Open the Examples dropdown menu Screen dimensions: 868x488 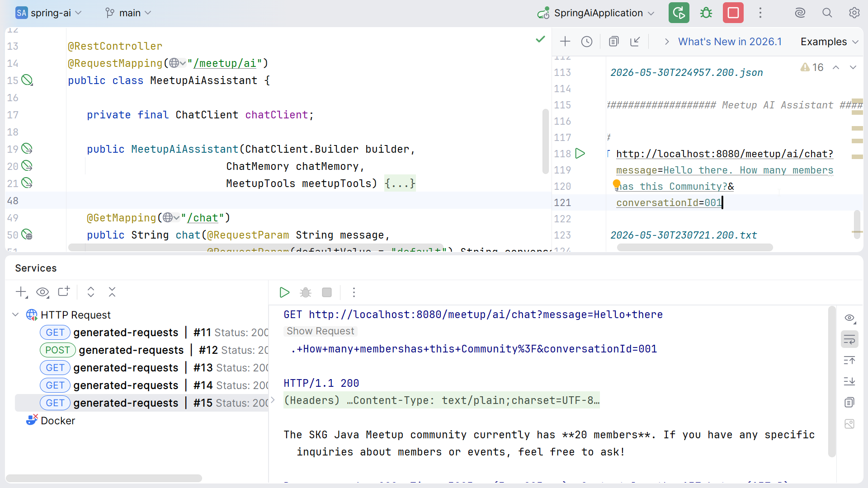pyautogui.click(x=829, y=42)
